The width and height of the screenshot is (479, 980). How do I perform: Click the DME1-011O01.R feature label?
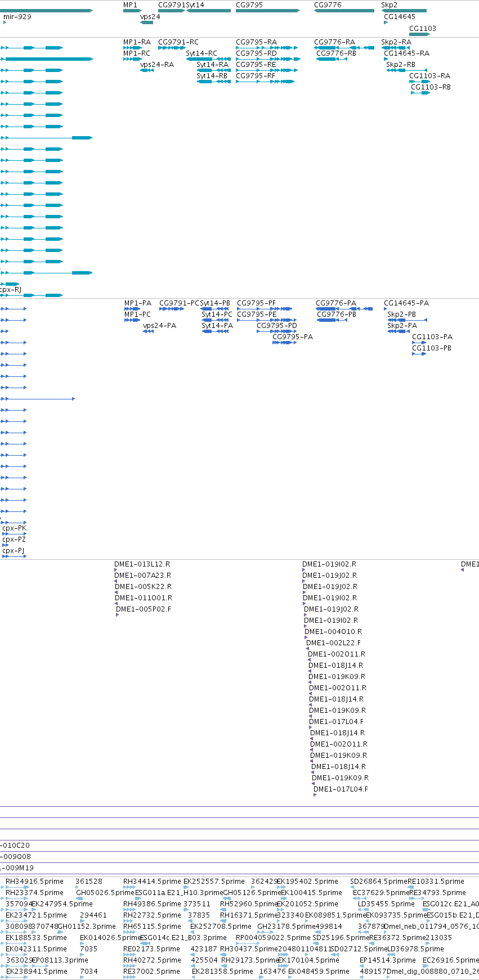point(144,598)
